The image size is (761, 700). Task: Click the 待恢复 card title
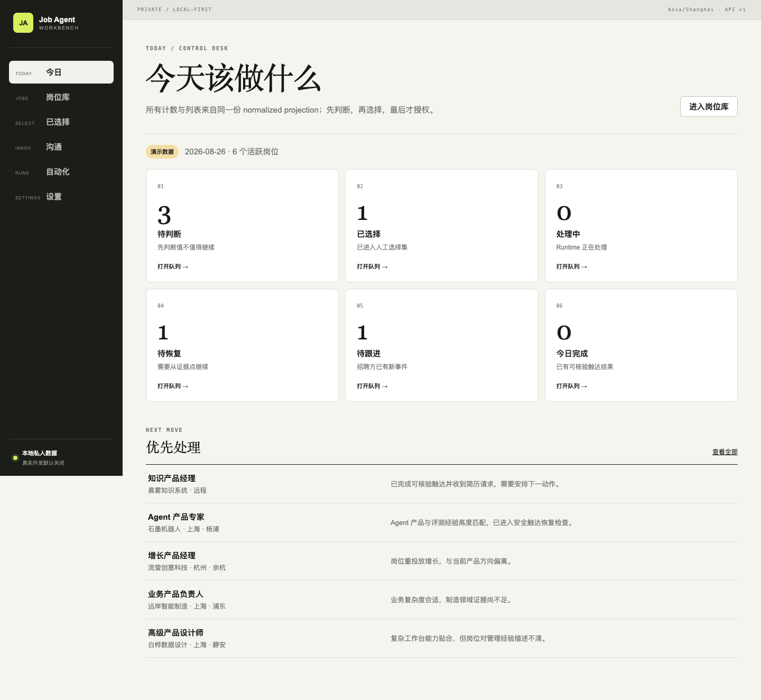click(169, 354)
